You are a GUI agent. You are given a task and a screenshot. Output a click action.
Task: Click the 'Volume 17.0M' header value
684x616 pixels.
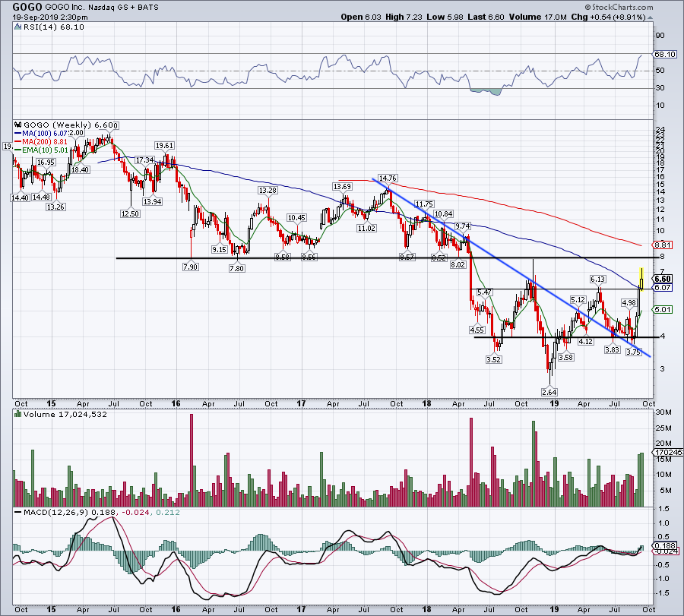pos(537,17)
